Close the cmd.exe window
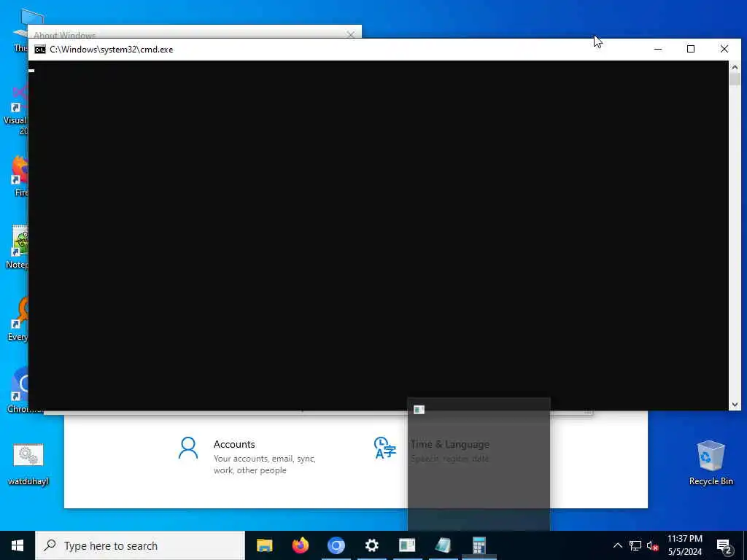The height and width of the screenshot is (560, 747). tap(724, 49)
